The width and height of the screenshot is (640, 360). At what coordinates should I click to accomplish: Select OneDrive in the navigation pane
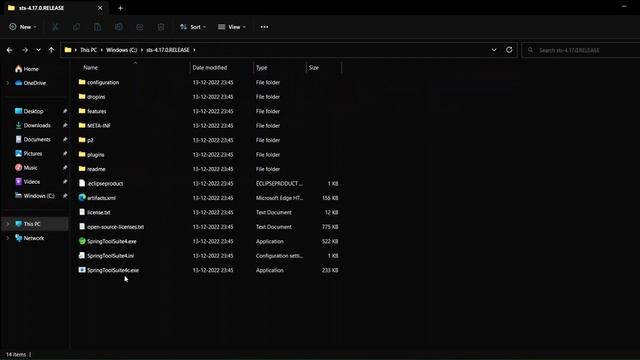31,83
